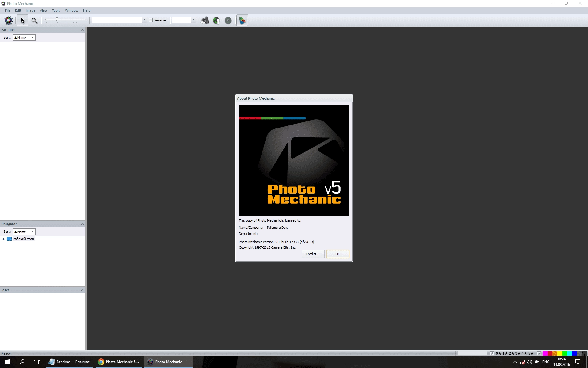The width and height of the screenshot is (588, 368).
Task: Show hidden system tray icons
Action: pos(514,362)
